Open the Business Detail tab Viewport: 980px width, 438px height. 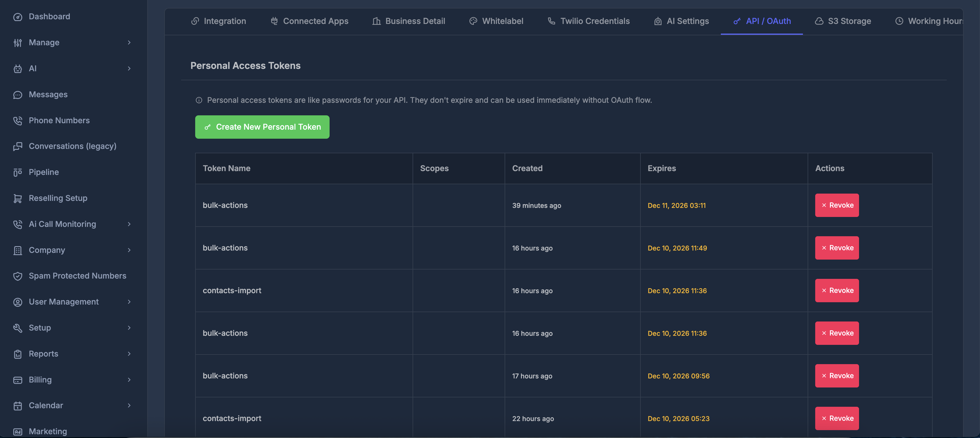tap(408, 21)
